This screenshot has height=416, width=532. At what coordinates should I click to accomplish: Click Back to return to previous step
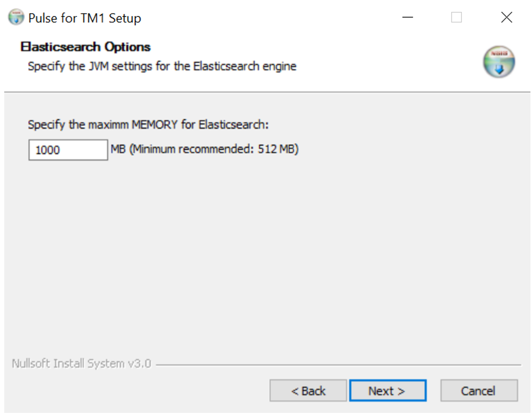pyautogui.click(x=308, y=390)
